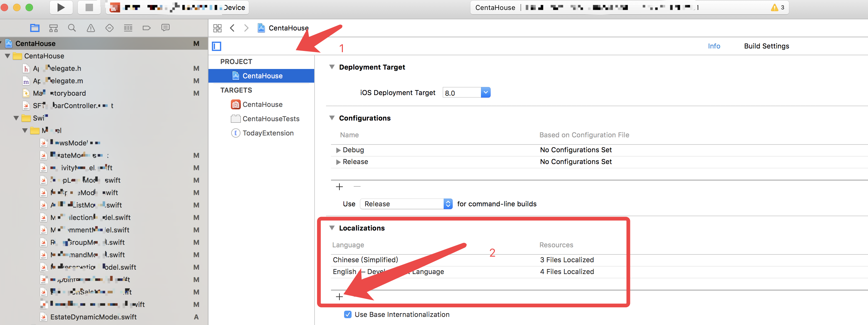Click the Based on Configuration File header
Viewport: 868px width, 325px height.
pos(584,135)
